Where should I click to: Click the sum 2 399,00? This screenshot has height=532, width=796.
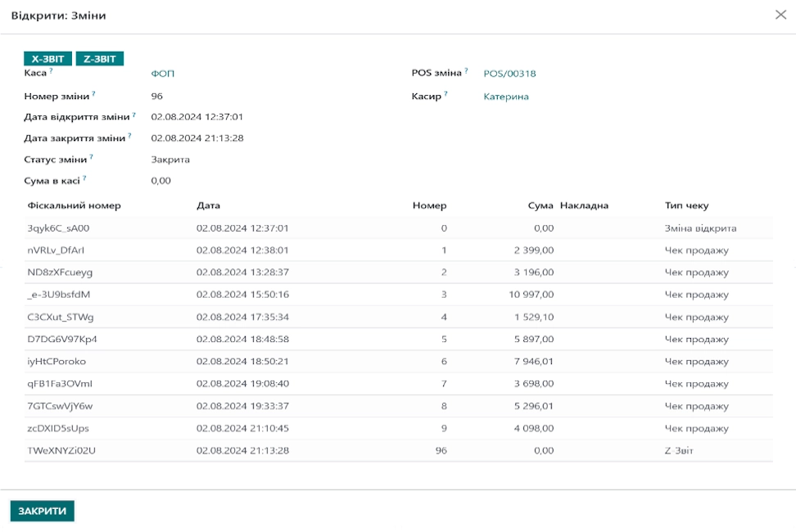coord(534,250)
